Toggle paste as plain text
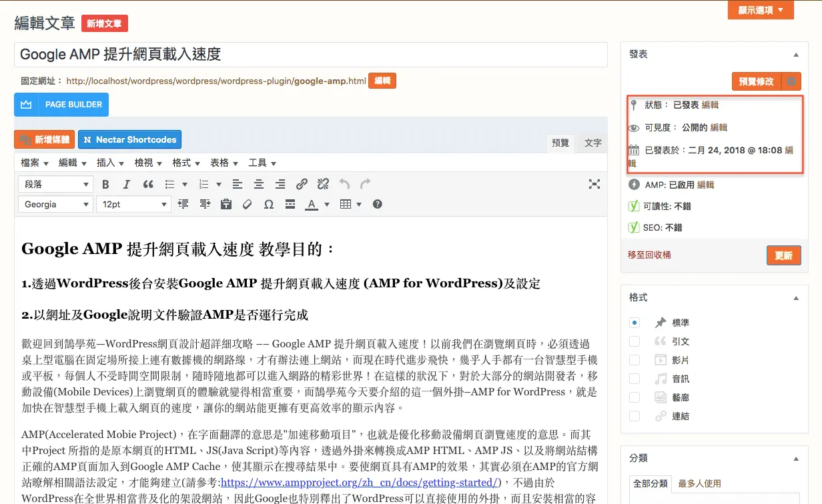 [226, 205]
